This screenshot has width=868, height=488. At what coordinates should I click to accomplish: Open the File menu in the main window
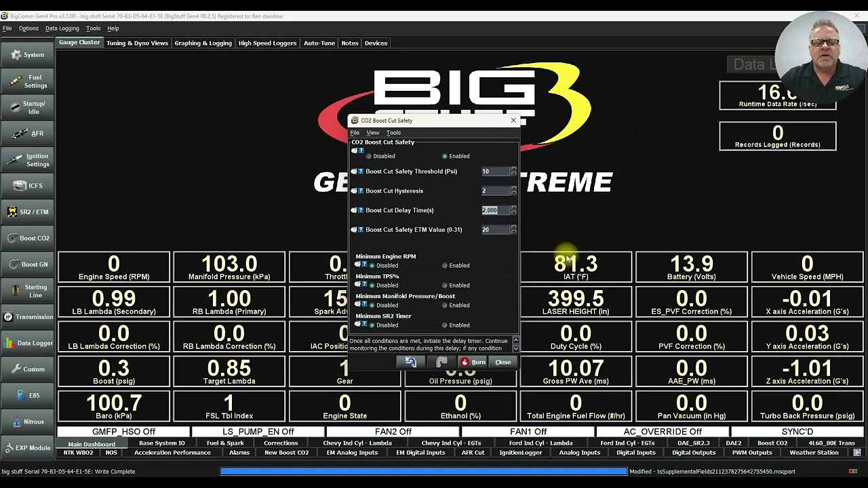pyautogui.click(x=7, y=28)
